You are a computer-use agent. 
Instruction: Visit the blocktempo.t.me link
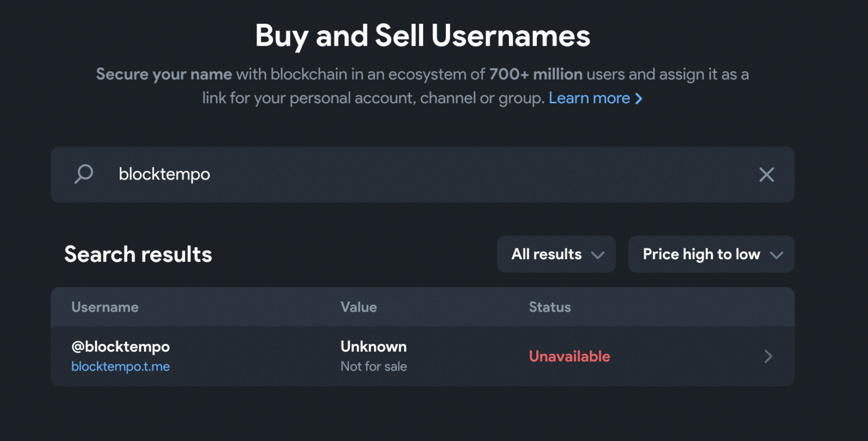[x=120, y=366]
